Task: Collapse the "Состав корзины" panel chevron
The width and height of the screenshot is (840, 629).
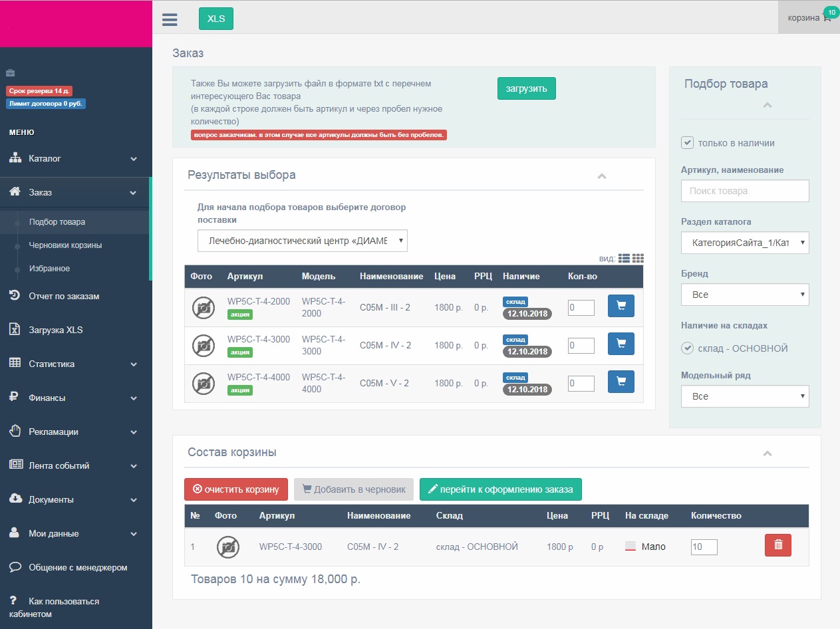Action: tap(768, 453)
